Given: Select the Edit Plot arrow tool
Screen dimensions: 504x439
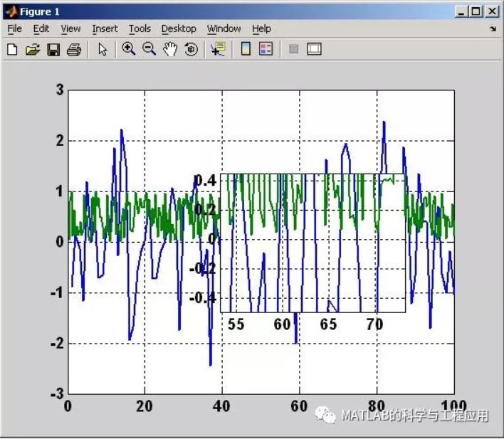Looking at the screenshot, I should 103,50.
